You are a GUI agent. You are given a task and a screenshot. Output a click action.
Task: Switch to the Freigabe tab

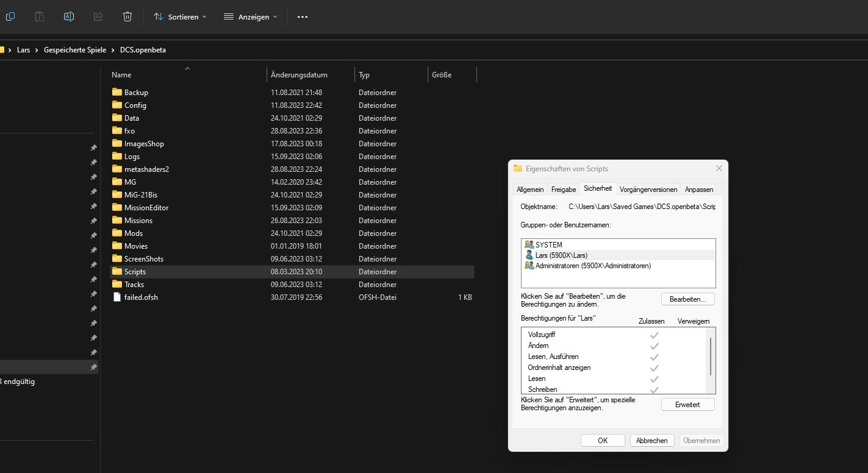[564, 190]
